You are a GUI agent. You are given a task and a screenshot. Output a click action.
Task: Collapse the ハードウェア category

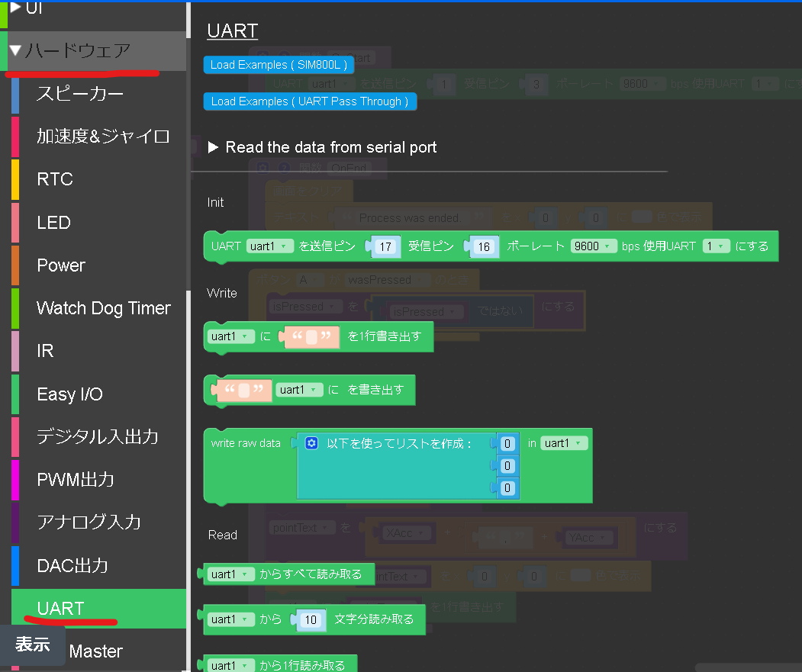(x=15, y=50)
